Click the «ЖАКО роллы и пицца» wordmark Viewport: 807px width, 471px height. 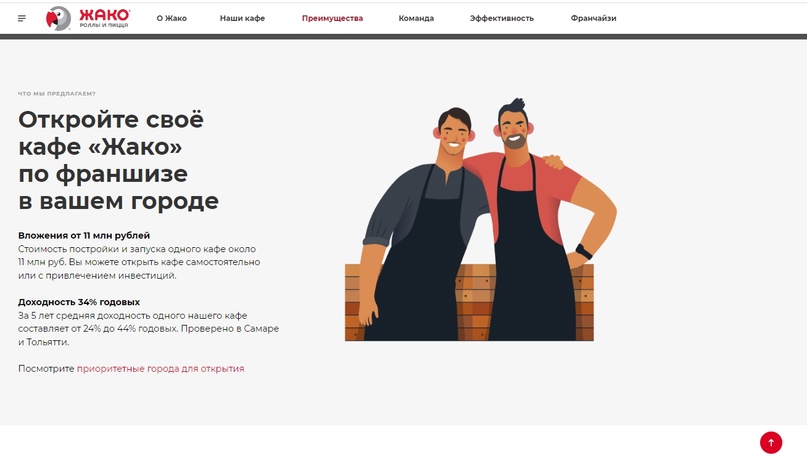coord(104,18)
